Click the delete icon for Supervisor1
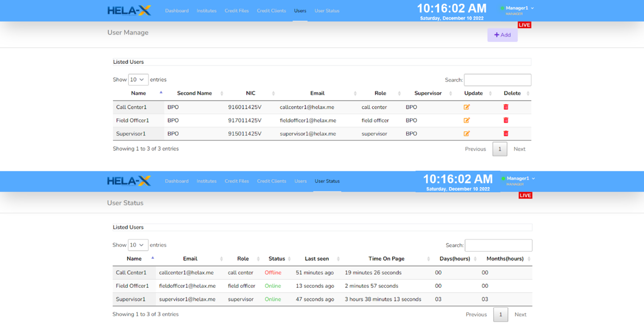This screenshot has width=644, height=326. [x=505, y=133]
